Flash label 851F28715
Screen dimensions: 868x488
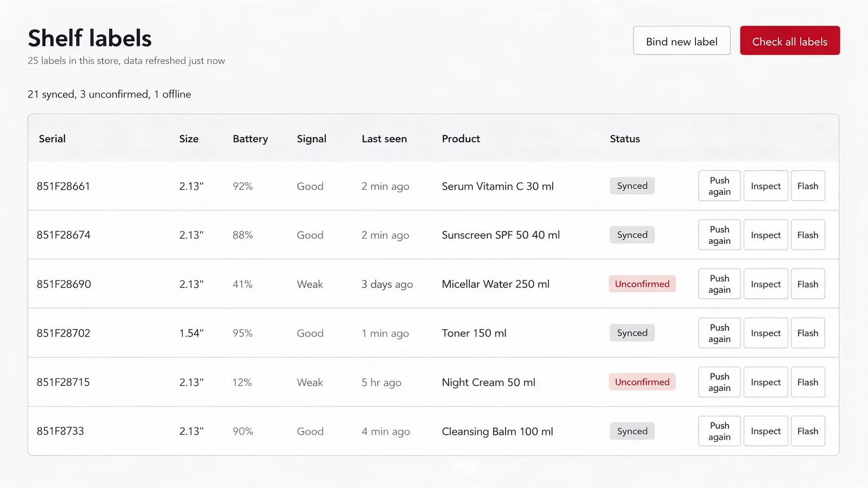click(808, 382)
